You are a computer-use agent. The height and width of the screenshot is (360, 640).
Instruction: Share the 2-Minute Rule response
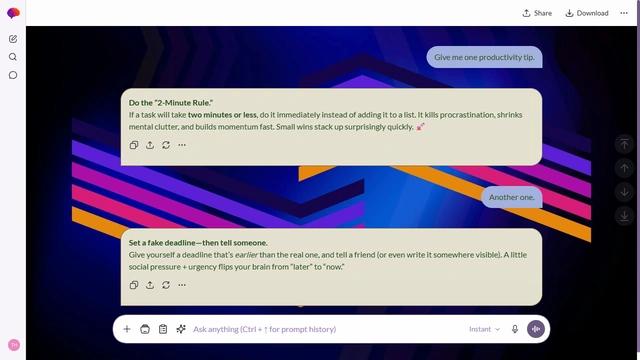pyautogui.click(x=150, y=145)
